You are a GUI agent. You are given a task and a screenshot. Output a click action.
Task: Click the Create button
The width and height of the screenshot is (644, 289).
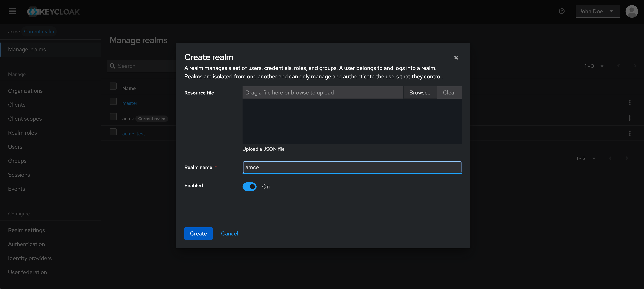point(198,233)
